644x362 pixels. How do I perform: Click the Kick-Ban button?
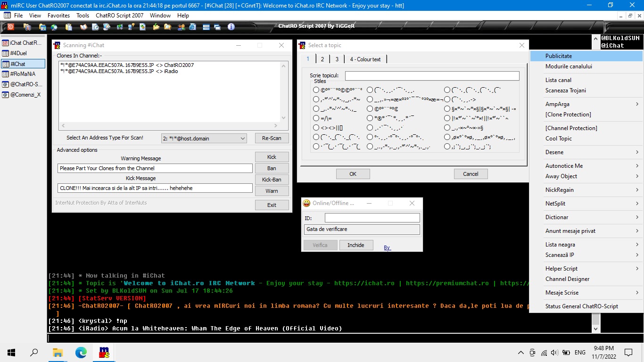tap(272, 180)
